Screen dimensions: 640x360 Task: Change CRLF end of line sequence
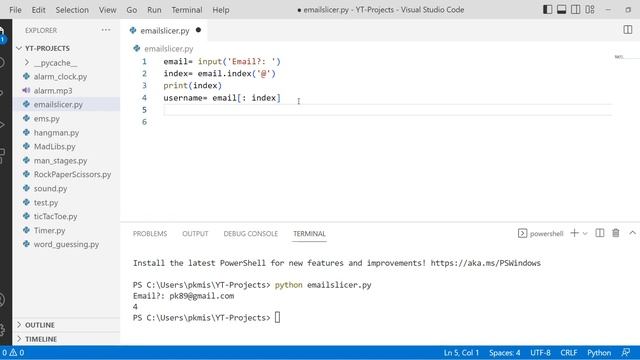point(569,353)
